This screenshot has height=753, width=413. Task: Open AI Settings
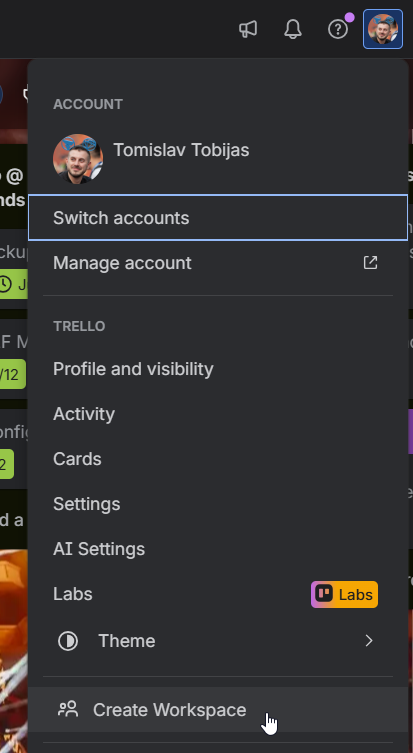coord(218,549)
